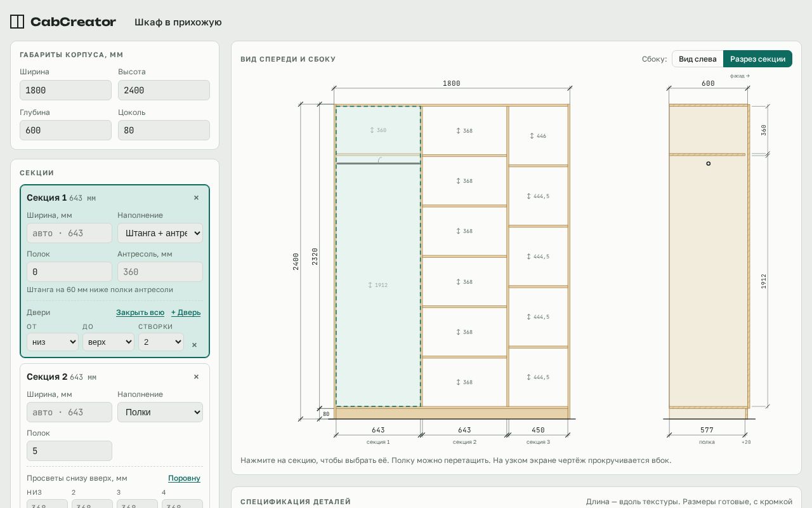The width and height of the screenshot is (812, 508).
Task: Open the door 'до' dropdown showing верх
Action: (x=108, y=342)
